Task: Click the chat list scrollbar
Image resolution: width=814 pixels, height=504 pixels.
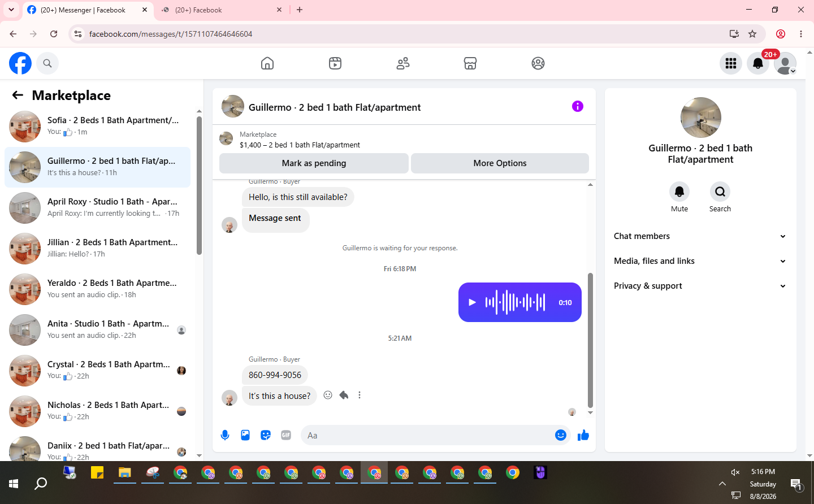Action: click(x=199, y=185)
